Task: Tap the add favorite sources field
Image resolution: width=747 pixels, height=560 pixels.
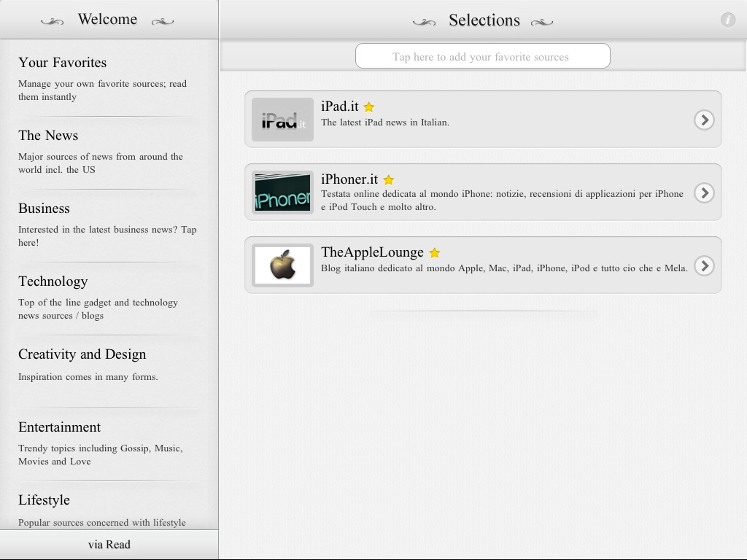Action: click(483, 56)
